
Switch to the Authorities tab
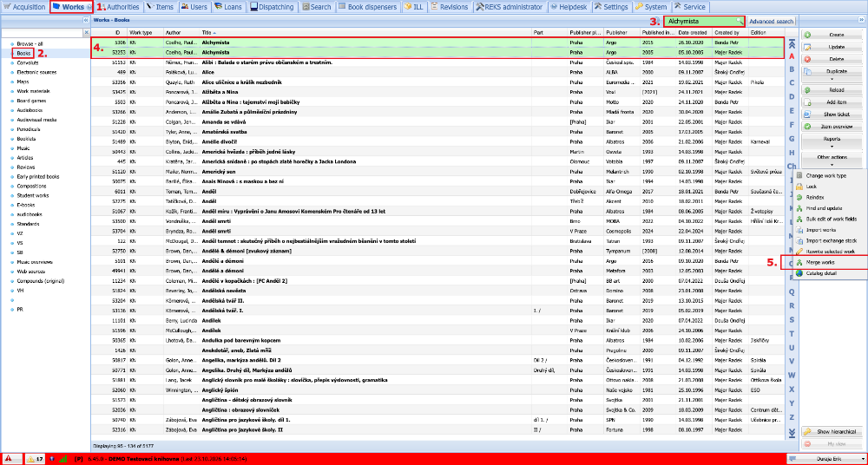[x=118, y=7]
